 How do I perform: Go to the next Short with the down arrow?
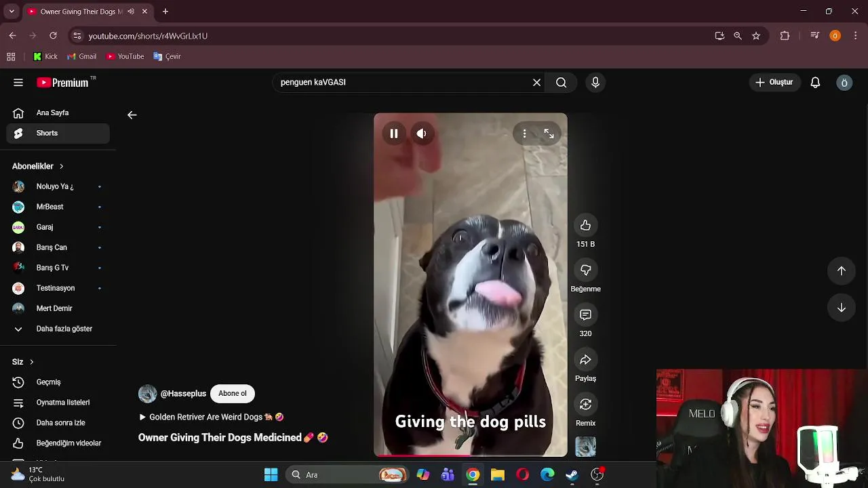[x=841, y=308]
